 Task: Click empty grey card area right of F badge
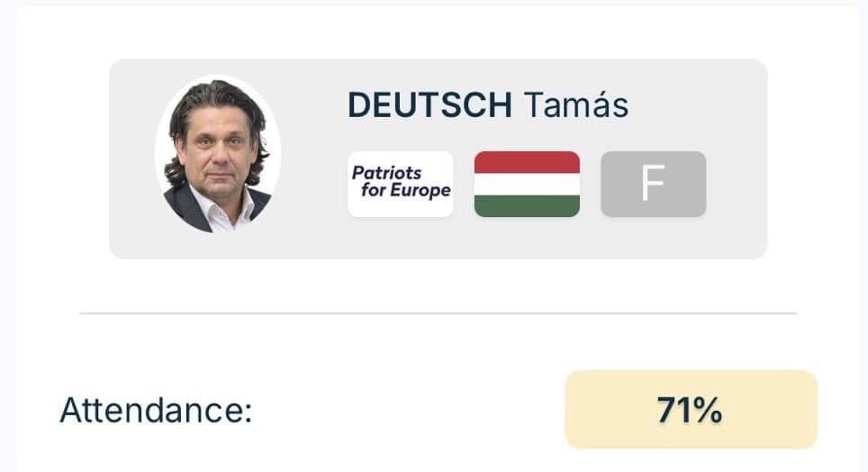click(737, 184)
